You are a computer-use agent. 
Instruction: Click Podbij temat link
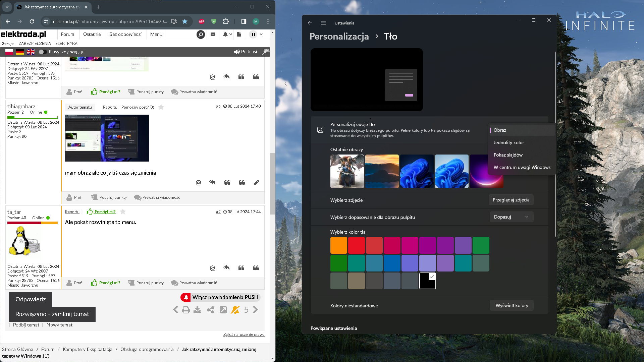(x=26, y=325)
